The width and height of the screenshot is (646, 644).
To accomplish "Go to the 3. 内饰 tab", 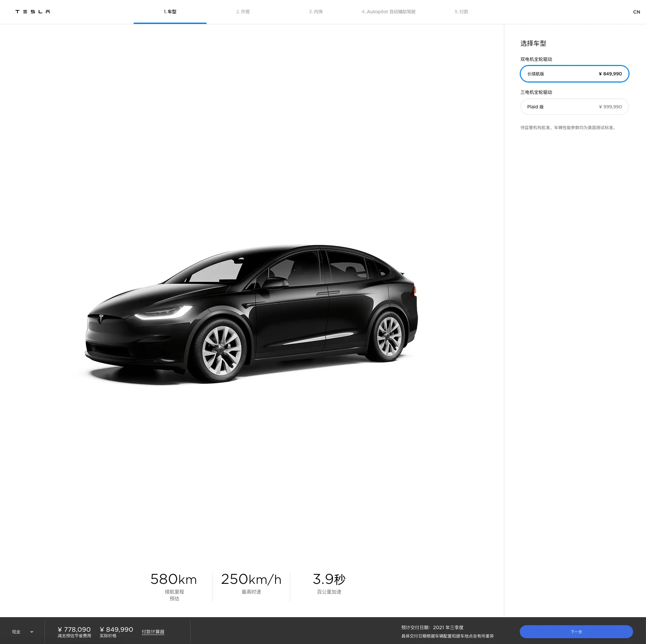I will coord(316,12).
